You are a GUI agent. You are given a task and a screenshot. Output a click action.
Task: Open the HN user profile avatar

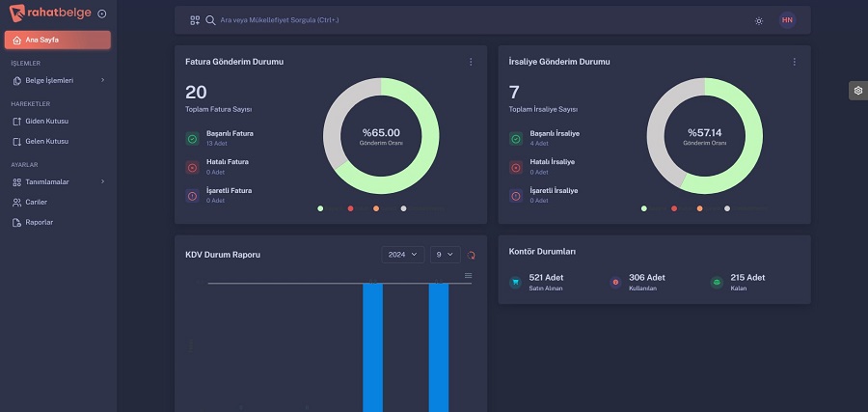point(787,20)
